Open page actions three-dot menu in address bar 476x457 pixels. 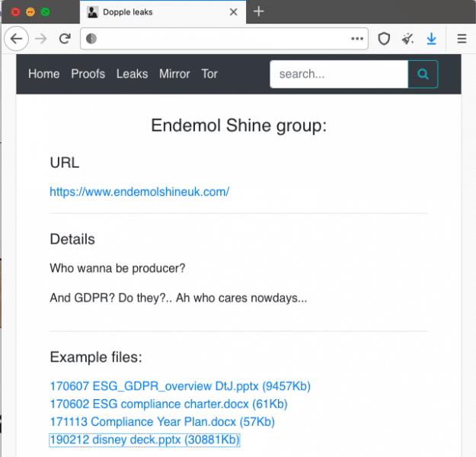coord(357,39)
